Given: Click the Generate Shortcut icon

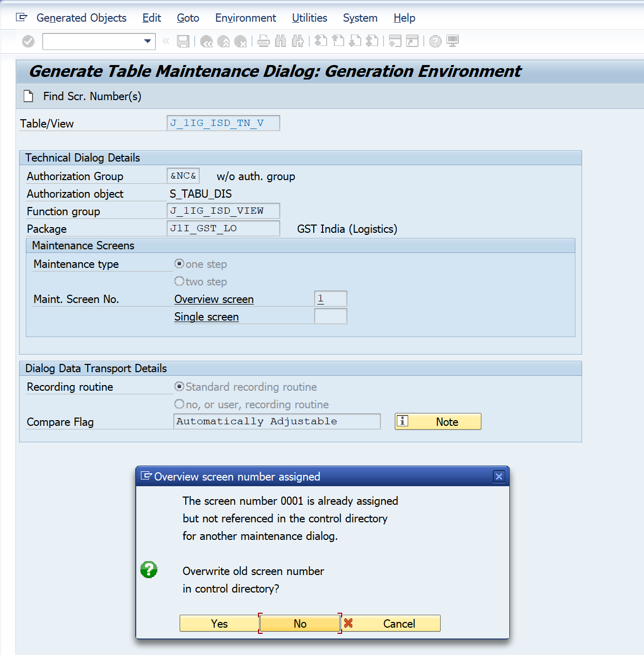Looking at the screenshot, I should [412, 41].
